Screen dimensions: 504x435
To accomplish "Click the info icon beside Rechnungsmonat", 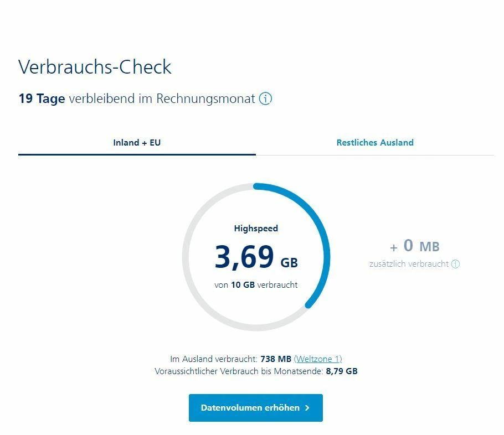I will tap(266, 99).
